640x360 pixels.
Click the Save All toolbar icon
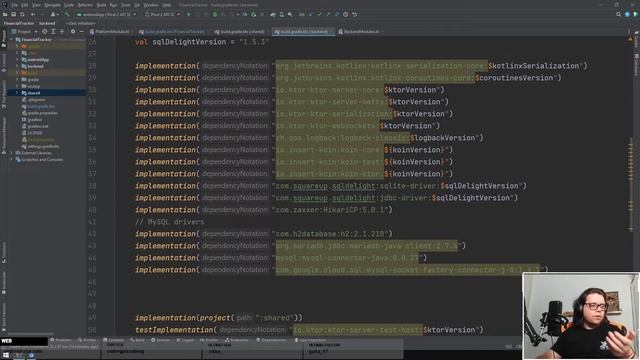[x=13, y=14]
